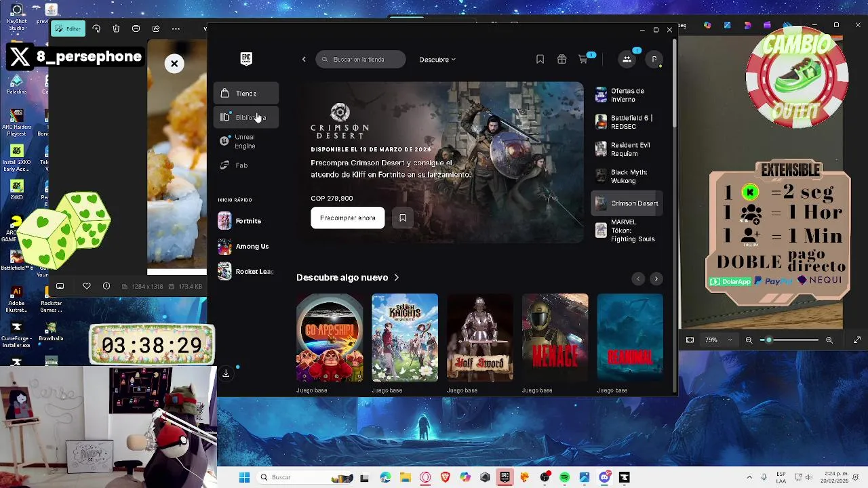Open the three-dots menu in the Photos toolbar

[x=176, y=29]
